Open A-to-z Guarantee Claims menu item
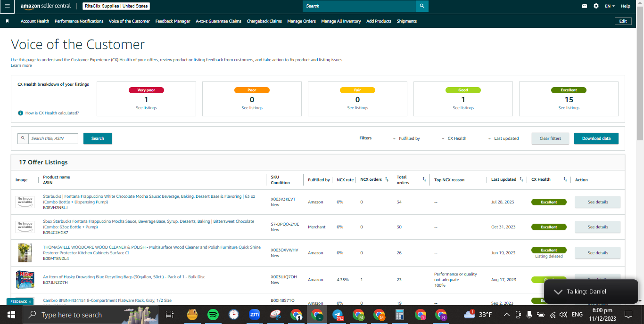This screenshot has width=644, height=324. click(x=218, y=21)
